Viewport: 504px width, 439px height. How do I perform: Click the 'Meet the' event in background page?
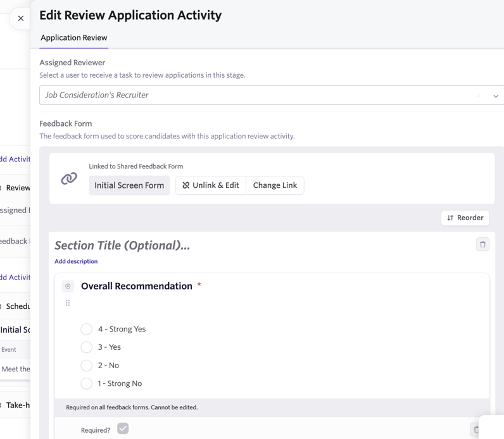[x=15, y=369]
